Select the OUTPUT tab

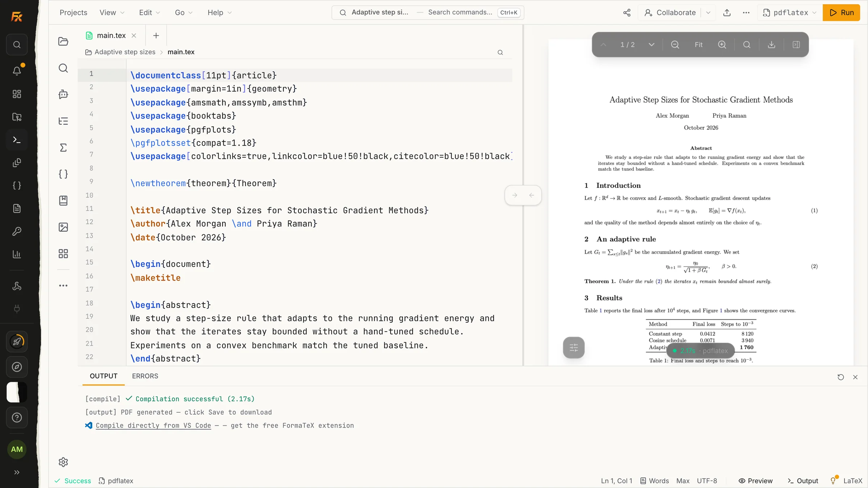pos(103,376)
